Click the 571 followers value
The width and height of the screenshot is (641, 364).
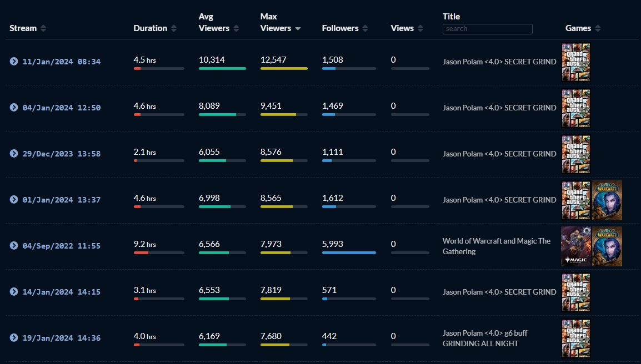(x=329, y=290)
